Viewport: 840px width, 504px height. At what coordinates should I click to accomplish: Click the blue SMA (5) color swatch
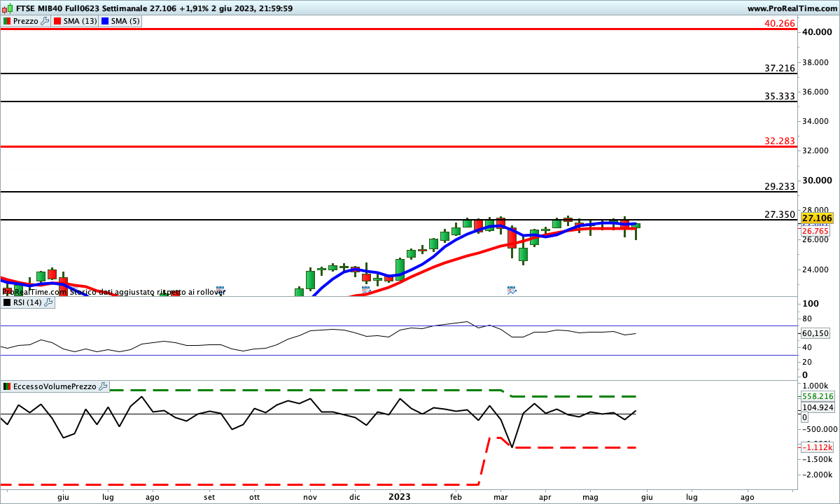(105, 21)
